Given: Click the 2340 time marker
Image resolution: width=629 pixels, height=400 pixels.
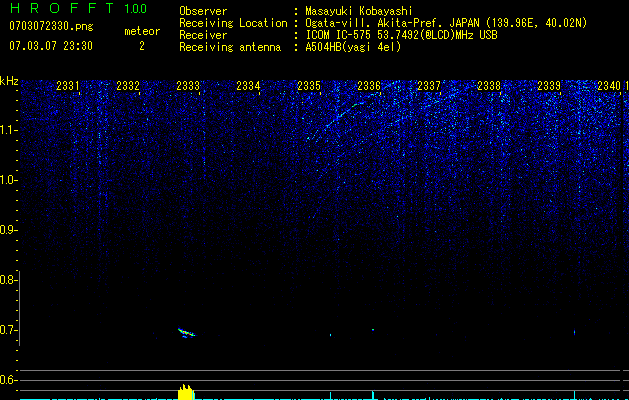Looking at the screenshot, I should (609, 86).
